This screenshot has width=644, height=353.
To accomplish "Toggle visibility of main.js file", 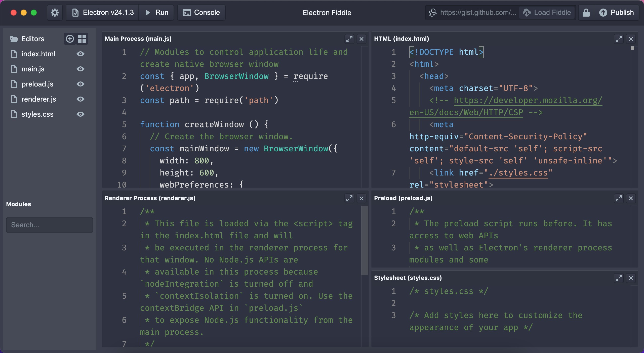I will 79,69.
